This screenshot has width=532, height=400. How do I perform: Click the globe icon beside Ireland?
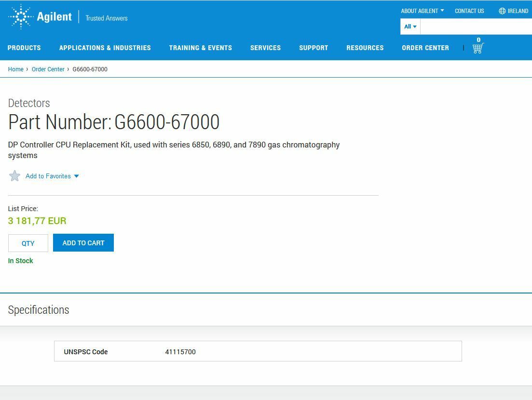point(502,11)
